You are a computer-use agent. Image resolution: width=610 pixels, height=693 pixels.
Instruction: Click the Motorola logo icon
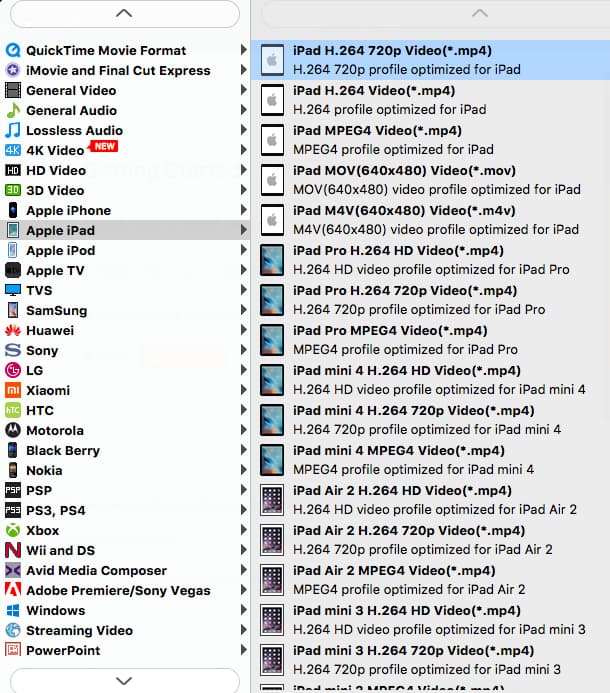13,430
